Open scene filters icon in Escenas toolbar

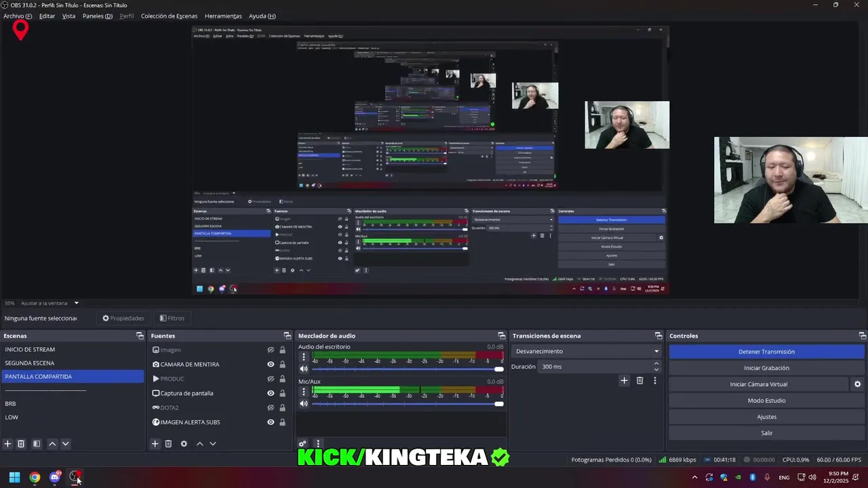point(37,444)
